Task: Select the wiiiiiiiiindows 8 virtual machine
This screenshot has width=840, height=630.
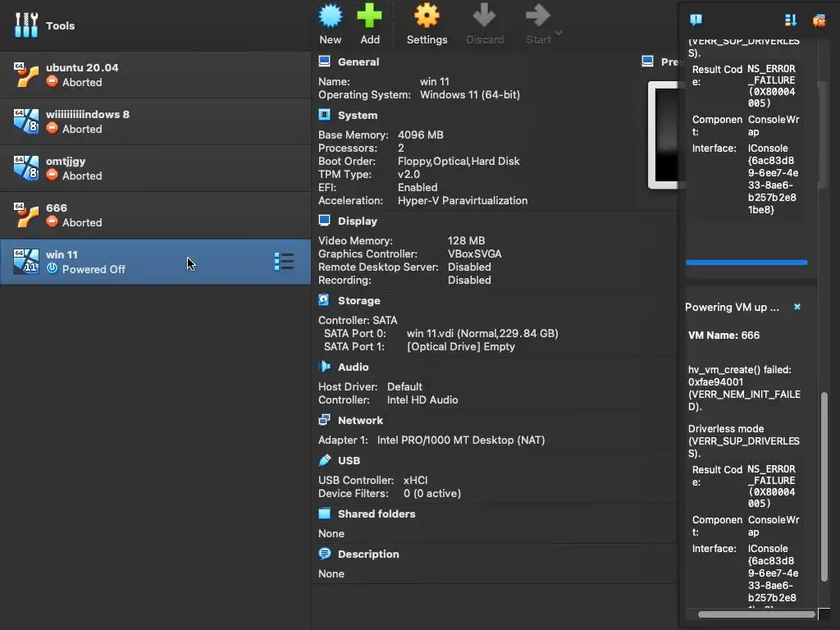Action: (x=155, y=121)
